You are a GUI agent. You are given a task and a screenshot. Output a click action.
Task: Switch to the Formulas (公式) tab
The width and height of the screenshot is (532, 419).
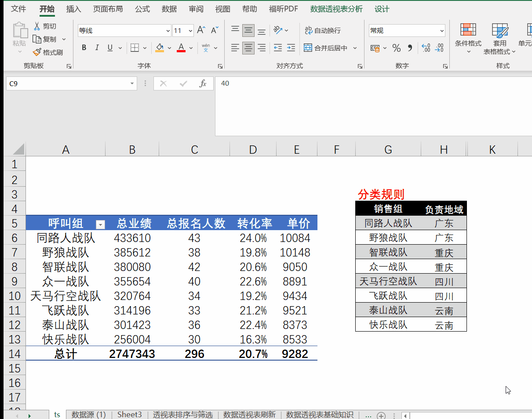[142, 9]
